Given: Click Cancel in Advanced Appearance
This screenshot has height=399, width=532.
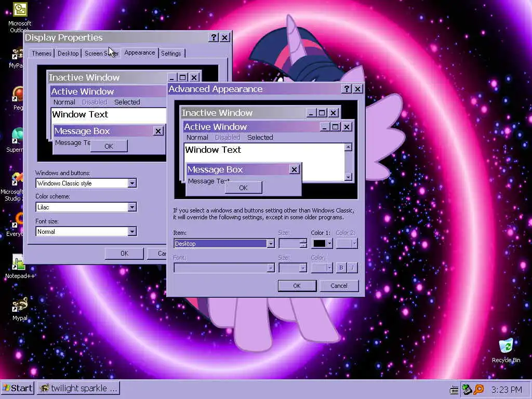Looking at the screenshot, I should (339, 286).
